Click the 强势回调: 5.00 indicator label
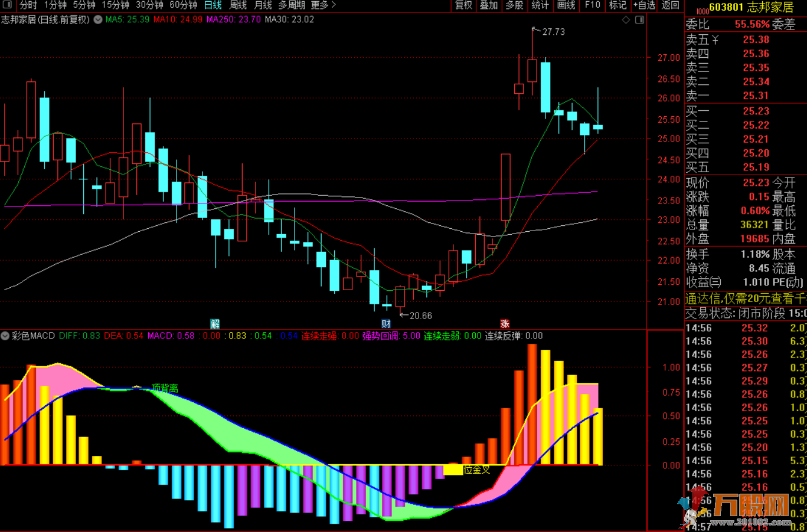807x532 pixels. point(391,336)
